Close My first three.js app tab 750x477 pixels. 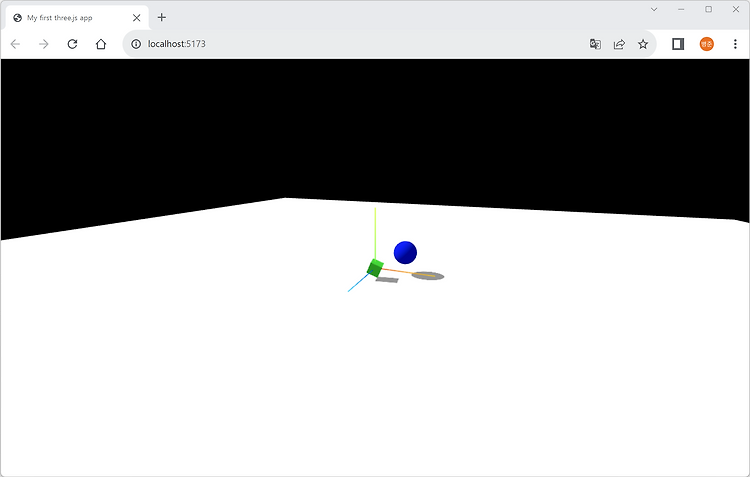click(136, 18)
